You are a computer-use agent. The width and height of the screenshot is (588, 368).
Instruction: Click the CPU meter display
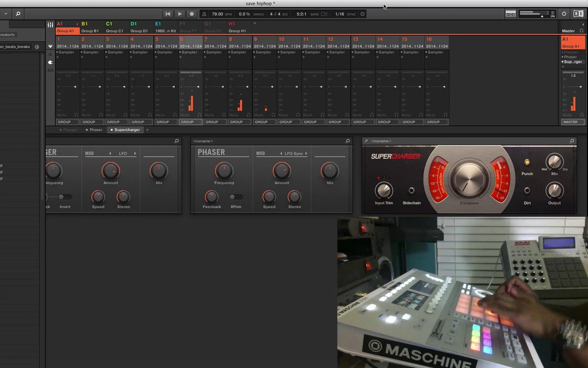537,14
